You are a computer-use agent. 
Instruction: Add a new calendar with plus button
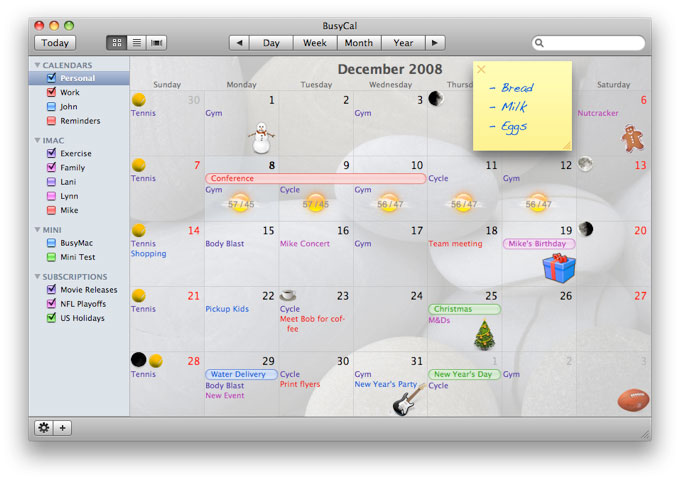tap(62, 428)
